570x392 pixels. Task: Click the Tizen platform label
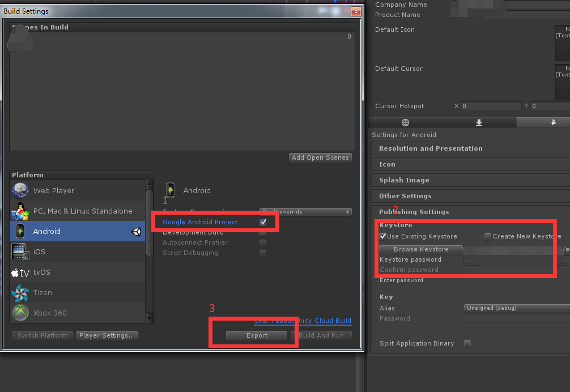pyautogui.click(x=42, y=293)
